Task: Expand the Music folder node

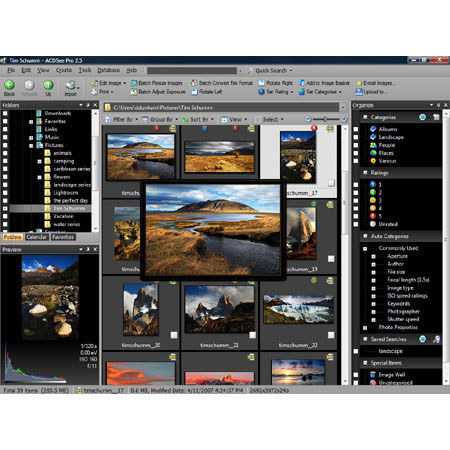Action: (x=31, y=138)
